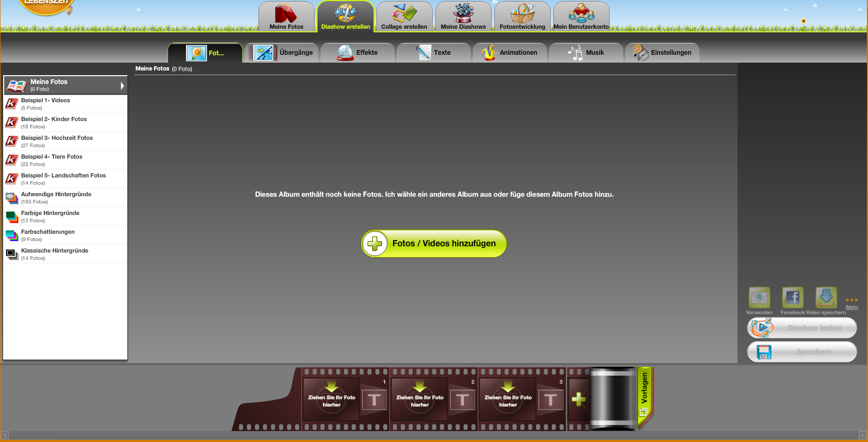Open the Übergänge transitions tab

[282, 53]
